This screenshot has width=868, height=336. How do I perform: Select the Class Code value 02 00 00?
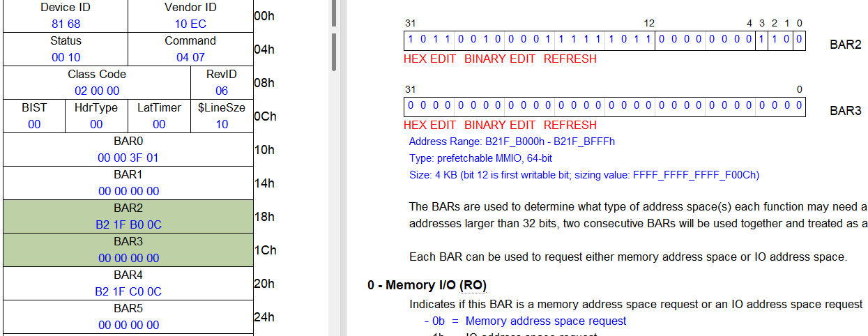[97, 91]
